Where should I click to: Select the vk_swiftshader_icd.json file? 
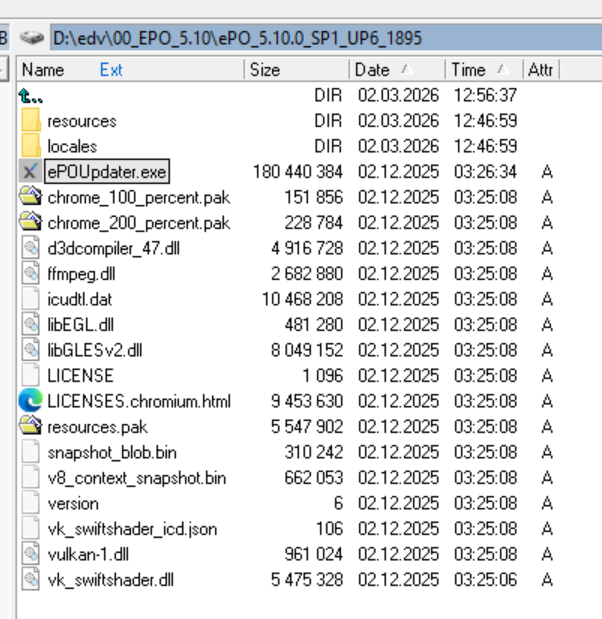132,528
